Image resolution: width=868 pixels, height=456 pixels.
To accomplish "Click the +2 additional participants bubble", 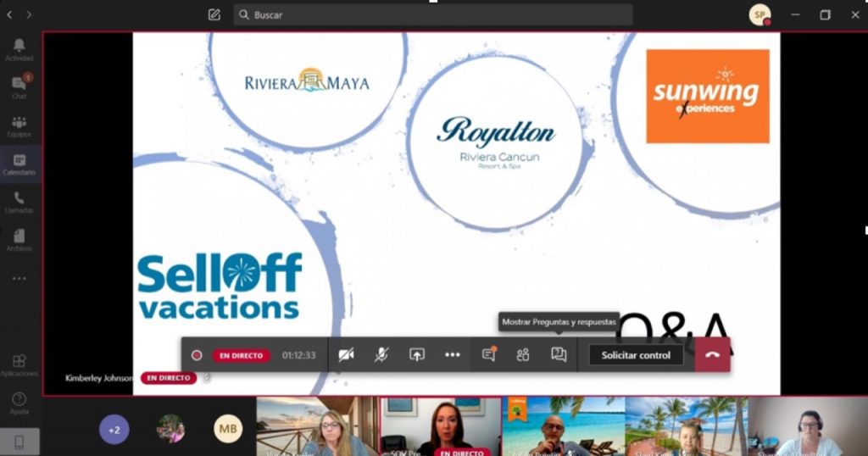I will click(114, 430).
